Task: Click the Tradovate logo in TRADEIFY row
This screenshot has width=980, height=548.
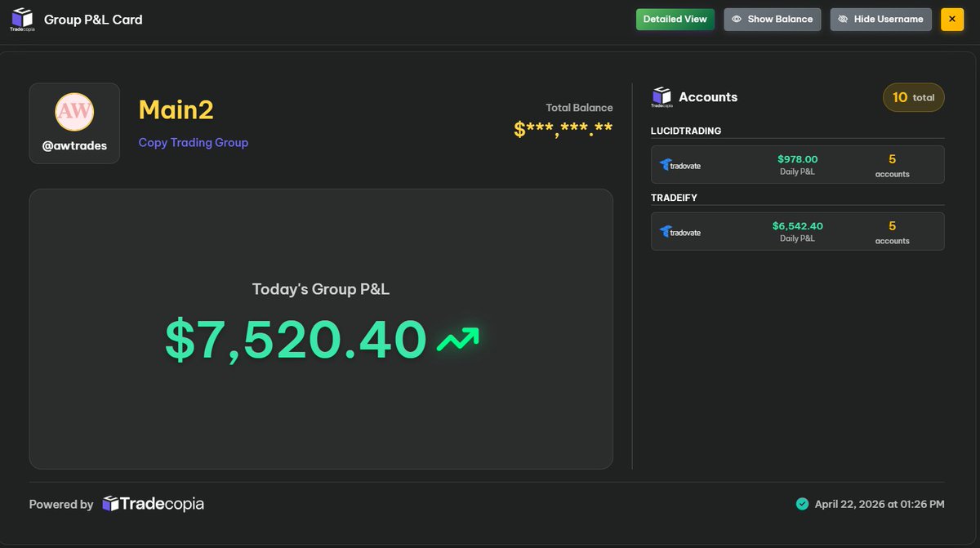Action: [x=680, y=232]
